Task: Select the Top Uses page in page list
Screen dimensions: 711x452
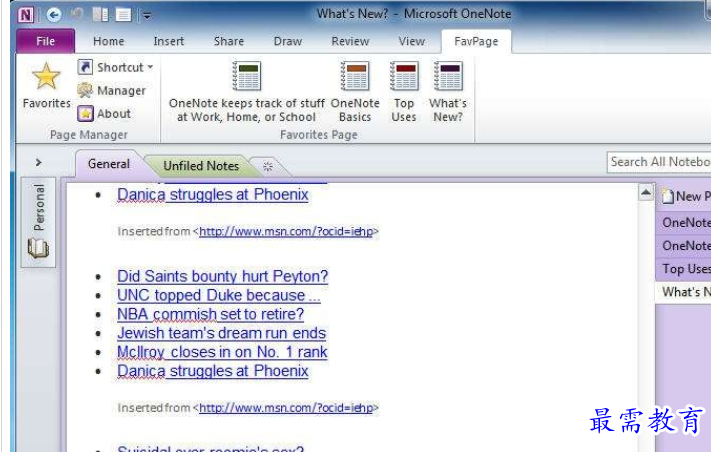Action: click(684, 269)
